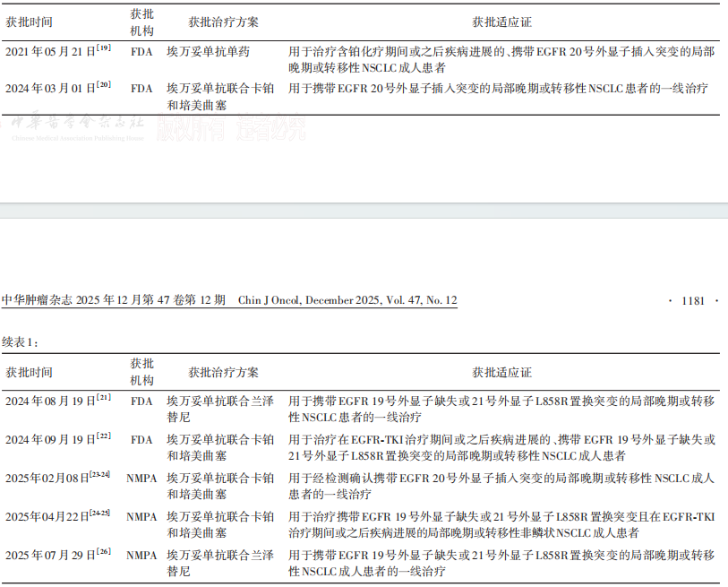
Task: Click FDA in the 2024年08月19日 row
Action: tap(141, 401)
